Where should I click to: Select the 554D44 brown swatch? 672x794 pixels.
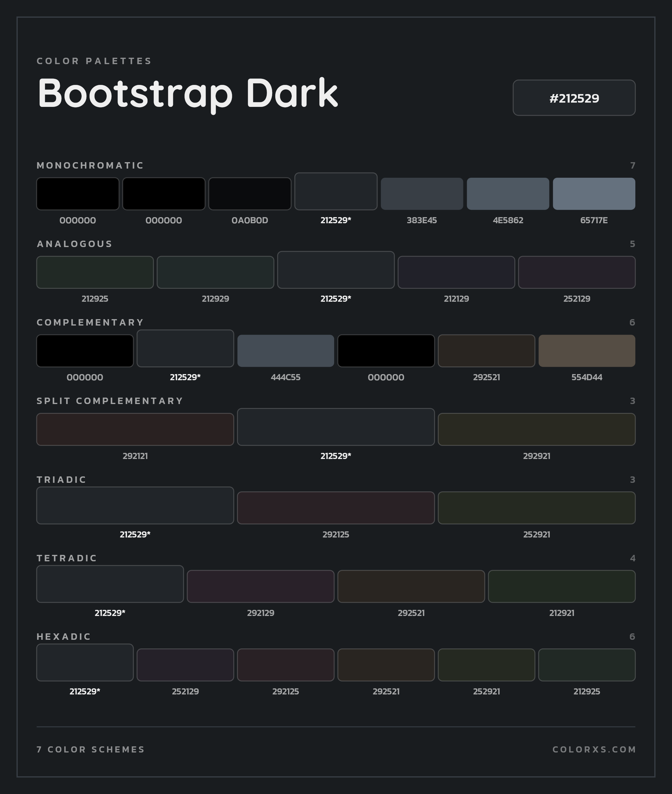[x=587, y=351]
